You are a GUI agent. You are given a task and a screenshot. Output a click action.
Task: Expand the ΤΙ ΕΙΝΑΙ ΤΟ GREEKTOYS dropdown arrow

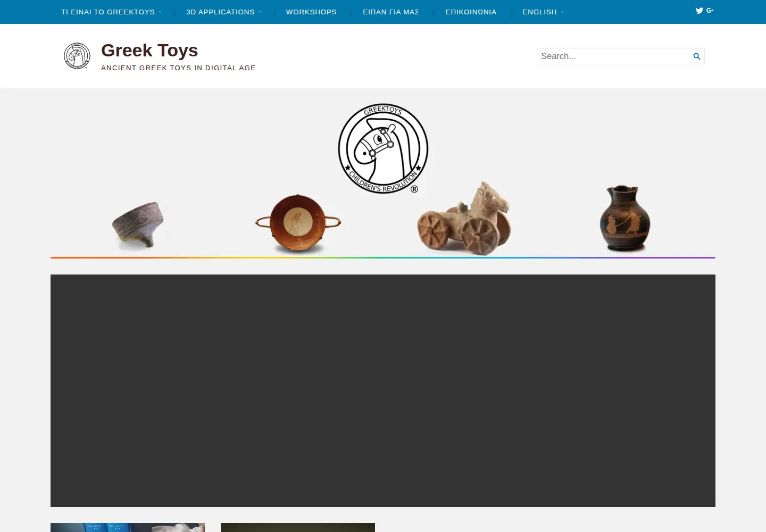tap(160, 12)
